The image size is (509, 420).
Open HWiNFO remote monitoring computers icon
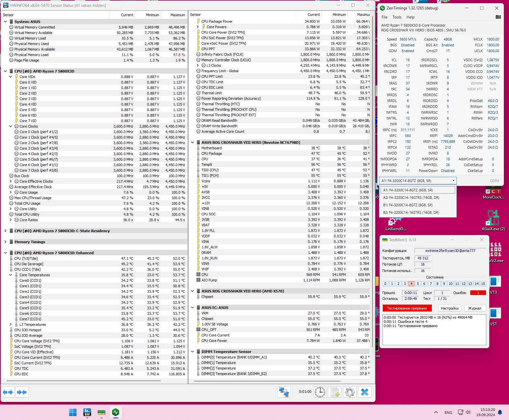click(x=284, y=392)
